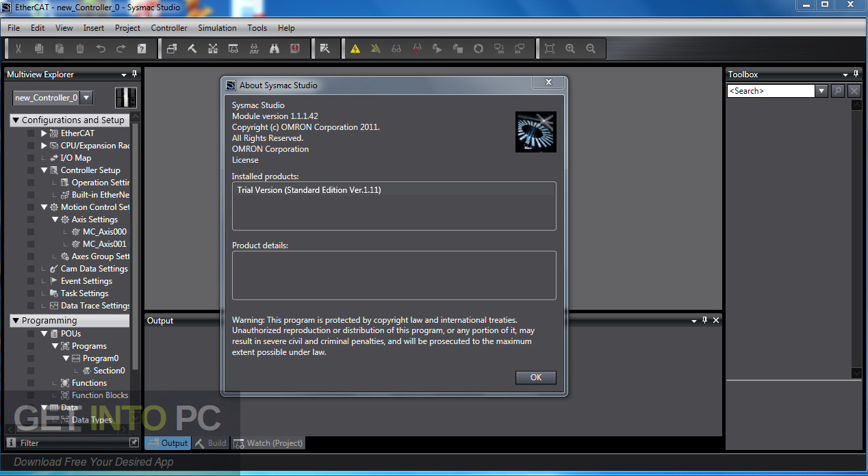
Task: Click the Zoom In magnifier icon
Action: coord(570,49)
